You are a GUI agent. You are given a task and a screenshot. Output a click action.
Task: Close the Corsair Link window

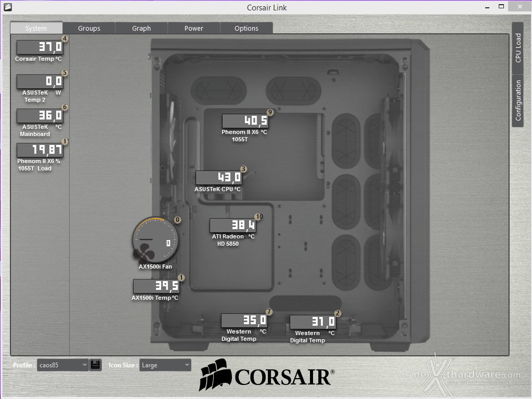(520, 6)
